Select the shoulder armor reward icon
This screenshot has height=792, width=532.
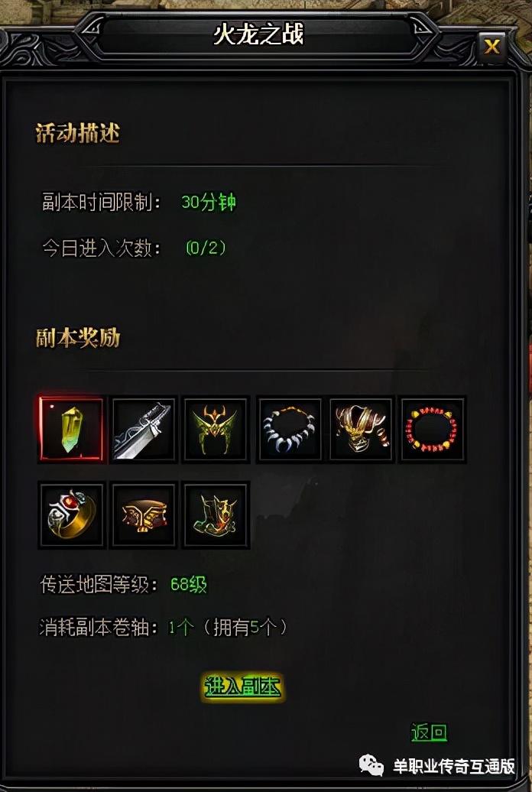362,430
